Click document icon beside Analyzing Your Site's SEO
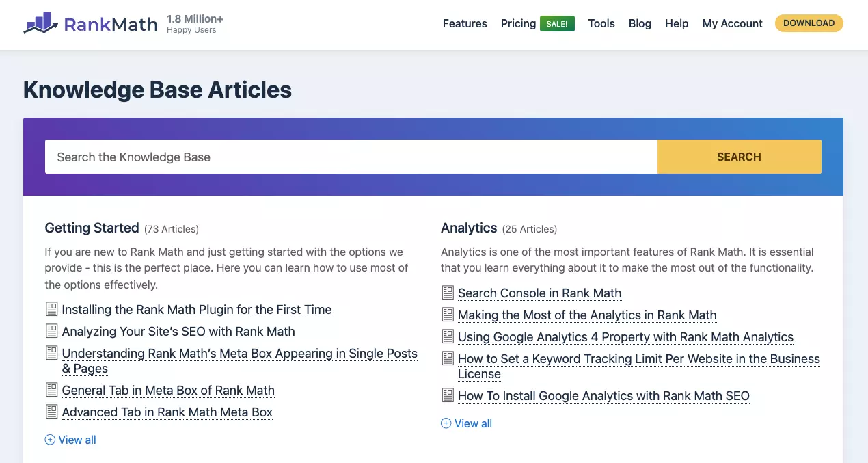This screenshot has width=868, height=463. (51, 331)
